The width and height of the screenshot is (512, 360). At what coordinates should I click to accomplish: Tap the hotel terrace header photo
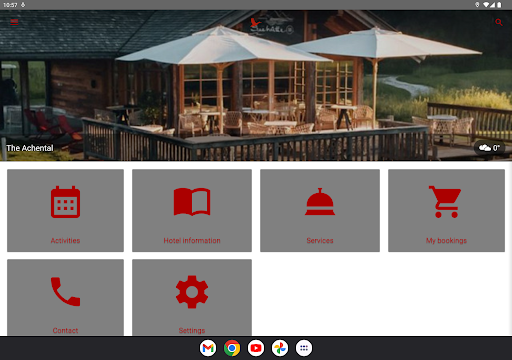tap(256, 86)
